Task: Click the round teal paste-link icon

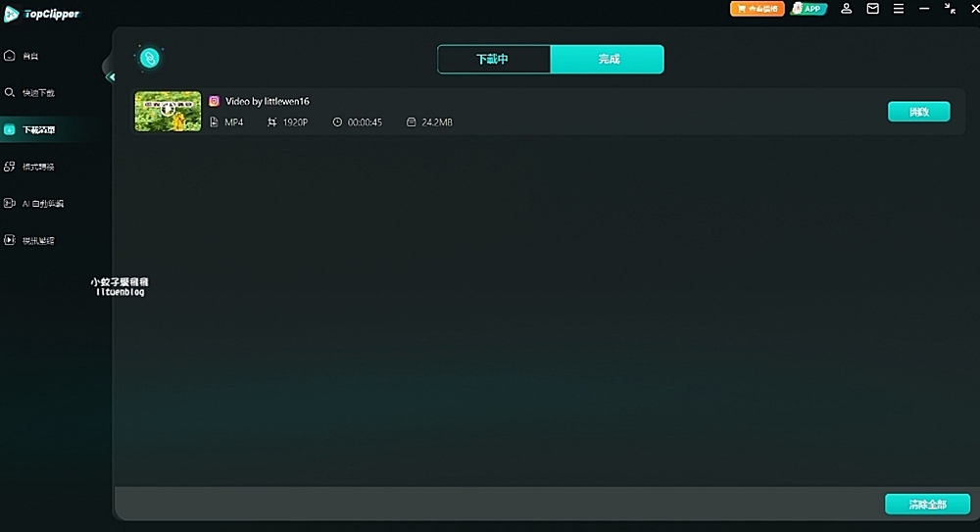Action: pyautogui.click(x=149, y=58)
